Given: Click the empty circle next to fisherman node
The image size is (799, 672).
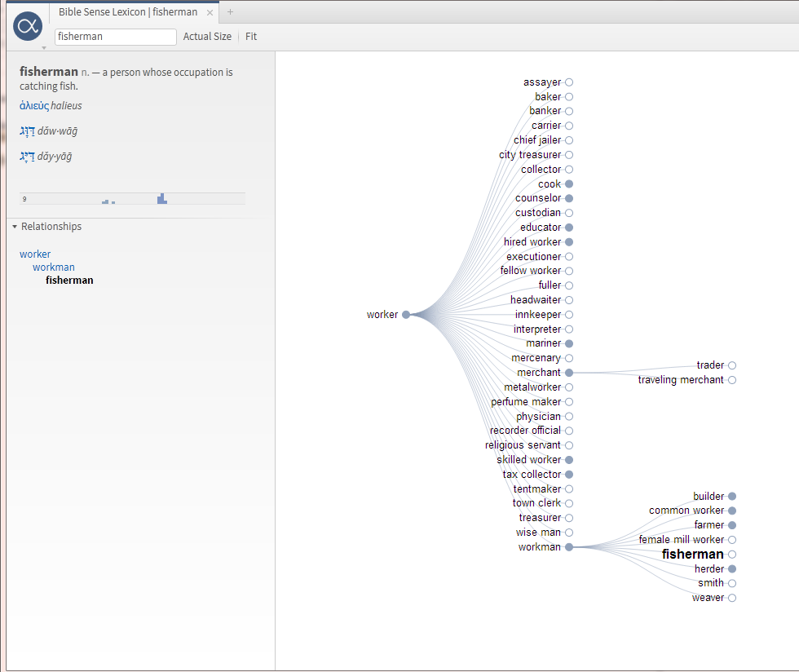Looking at the screenshot, I should click(733, 554).
